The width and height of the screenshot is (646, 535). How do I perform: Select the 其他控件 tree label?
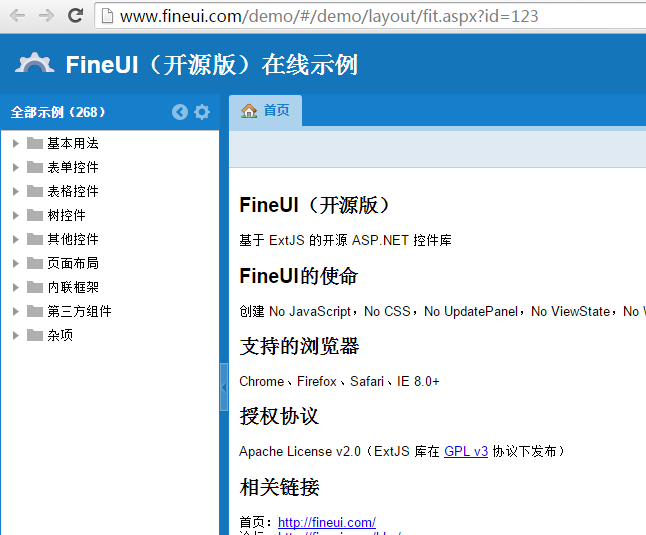tap(73, 239)
